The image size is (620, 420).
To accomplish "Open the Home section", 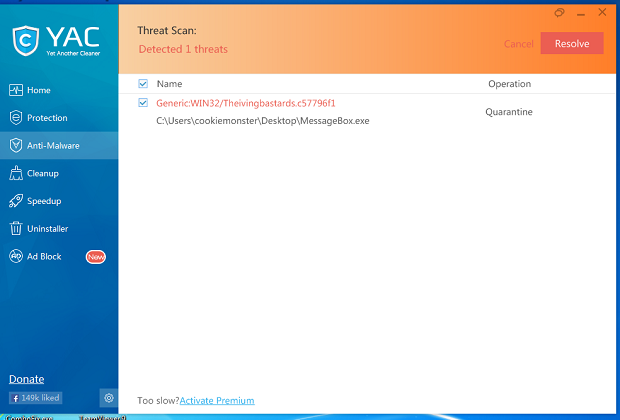I will (x=59, y=90).
